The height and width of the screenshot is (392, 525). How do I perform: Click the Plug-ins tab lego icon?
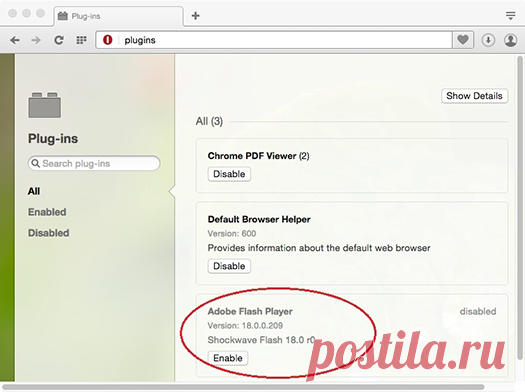point(63,16)
